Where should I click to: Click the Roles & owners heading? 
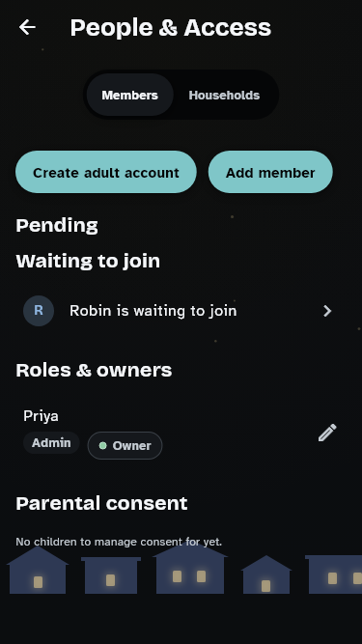click(94, 370)
